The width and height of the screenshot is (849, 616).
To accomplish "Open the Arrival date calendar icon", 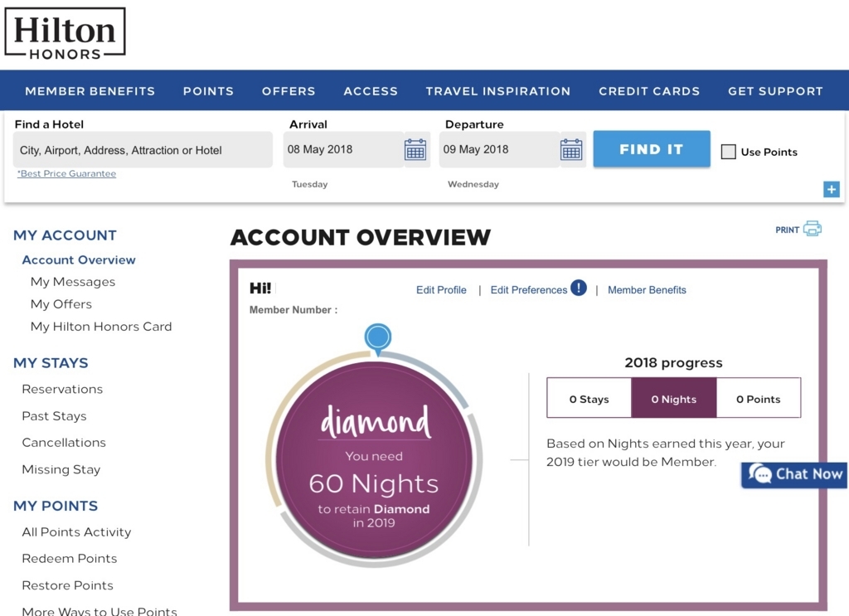I will [415, 149].
